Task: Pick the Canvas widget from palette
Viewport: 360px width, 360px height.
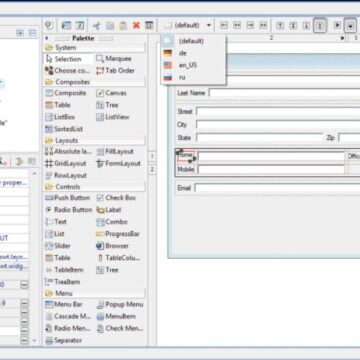Action: coord(111,93)
